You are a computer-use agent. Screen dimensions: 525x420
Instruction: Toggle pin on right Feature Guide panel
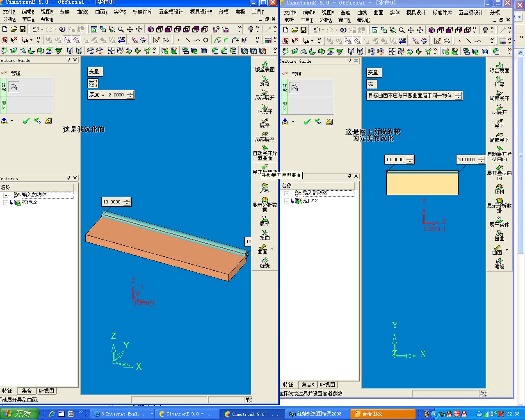tap(350, 61)
